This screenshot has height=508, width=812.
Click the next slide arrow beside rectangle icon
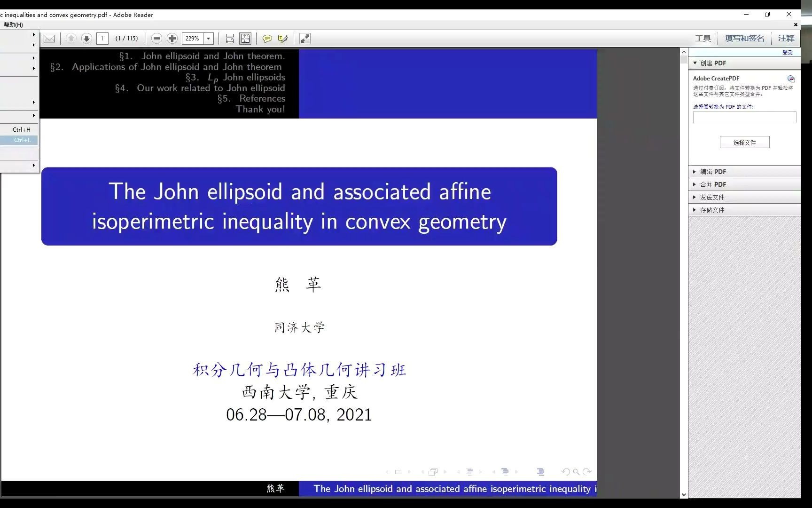coord(409,472)
